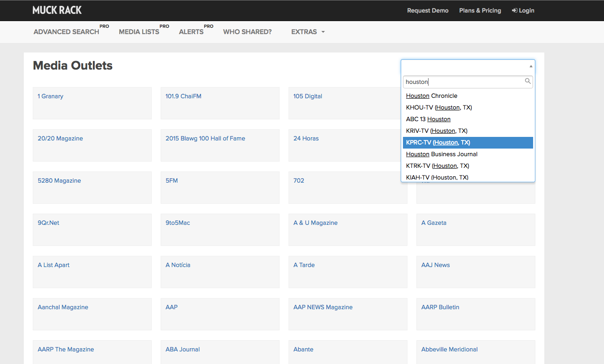Viewport: 604px width, 364px height.
Task: Choose KIAH-TV (Houston, TX) result
Action: (467, 177)
